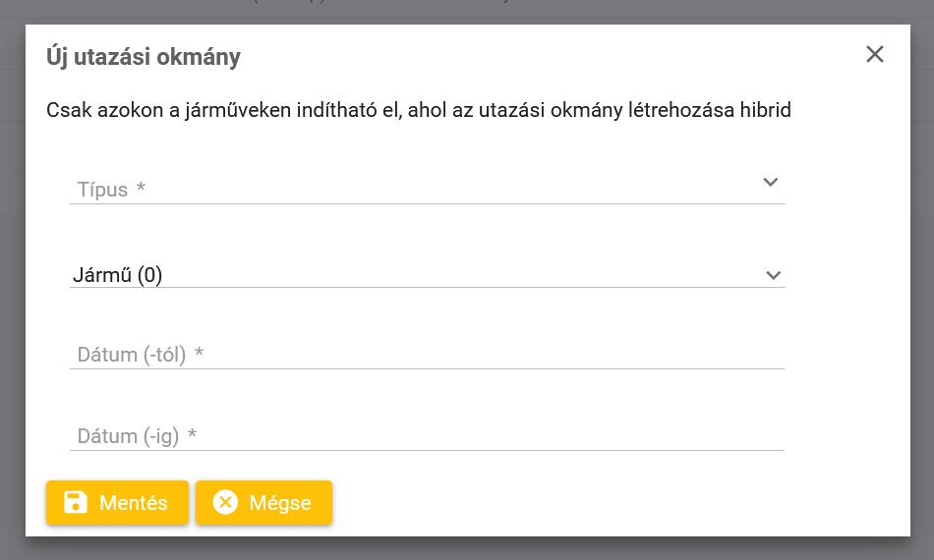The image size is (934, 560).
Task: Click the Jármű (0) label text
Action: [117, 275]
